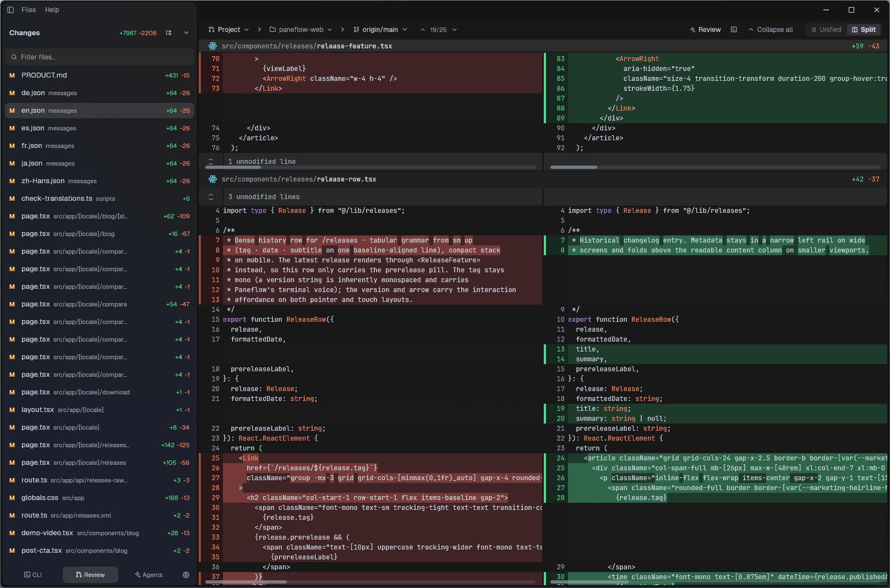Viewport: 890px width, 588px height.
Task: Switch the Changes list to tree view
Action: tap(168, 33)
